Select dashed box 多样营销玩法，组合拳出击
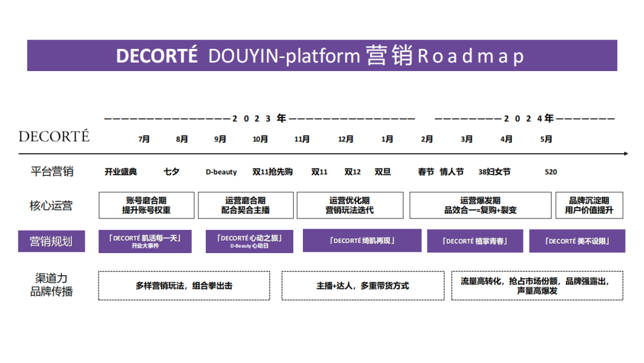 tap(184, 286)
